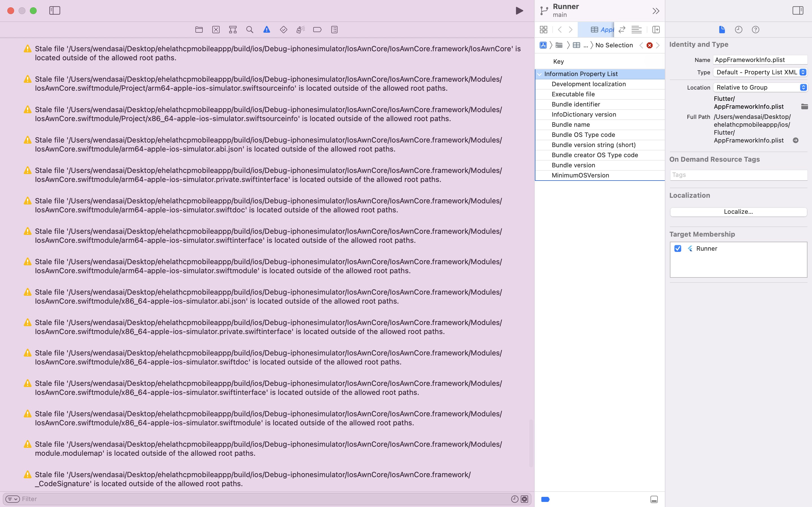812x507 pixels.
Task: Toggle the left navigator sidebar
Action: [55, 10]
